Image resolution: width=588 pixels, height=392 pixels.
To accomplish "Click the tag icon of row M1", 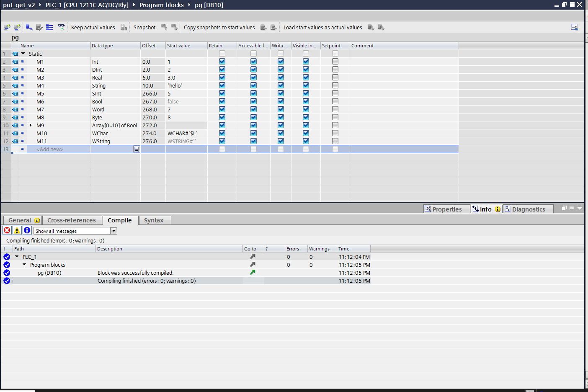I will tap(15, 62).
